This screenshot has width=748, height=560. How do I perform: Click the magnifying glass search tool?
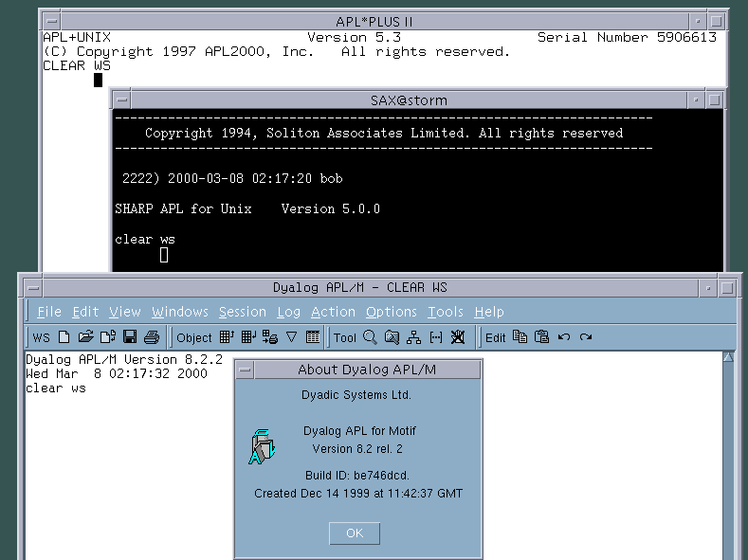pos(370,337)
